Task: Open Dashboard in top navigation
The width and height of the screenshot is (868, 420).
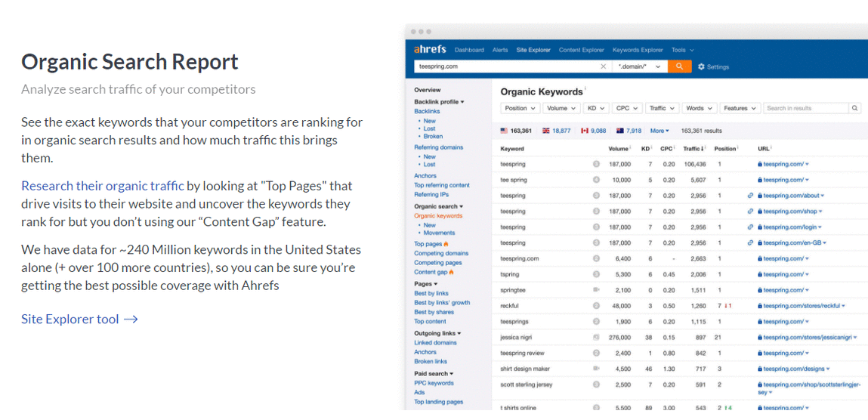Action: 469,51
